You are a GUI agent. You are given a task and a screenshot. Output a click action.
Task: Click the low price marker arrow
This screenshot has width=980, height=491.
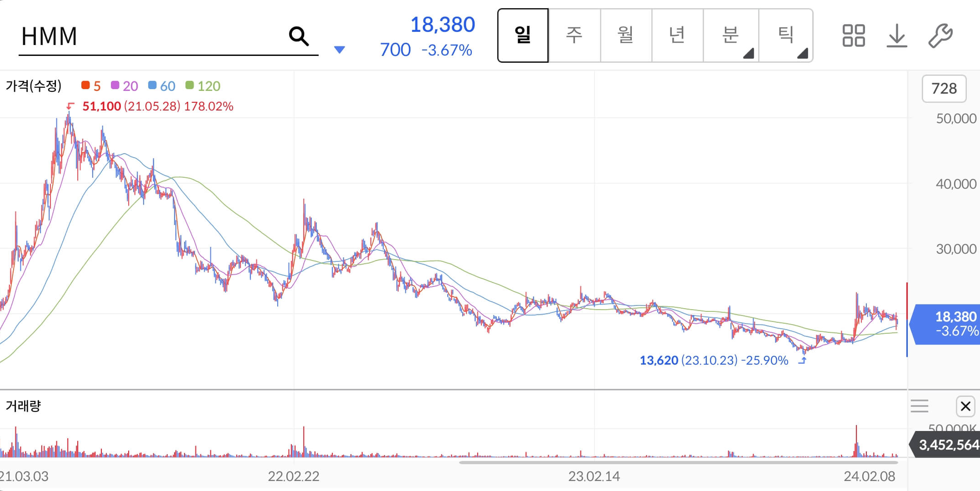click(803, 361)
